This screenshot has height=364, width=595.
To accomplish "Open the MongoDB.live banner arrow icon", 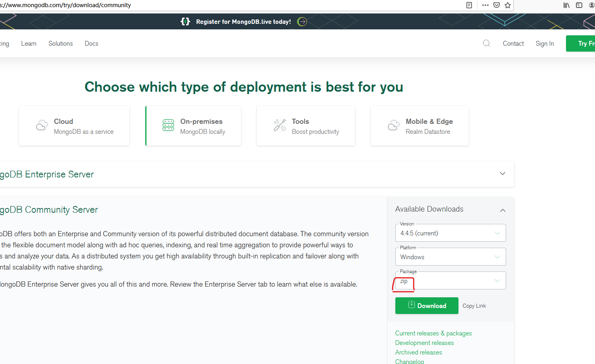I will 302,21.
